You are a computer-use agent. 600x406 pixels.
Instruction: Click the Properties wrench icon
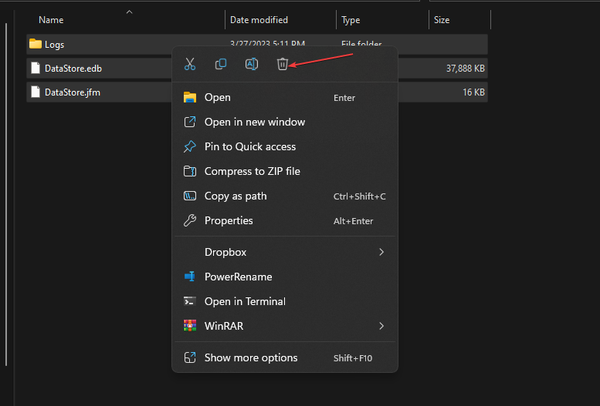point(189,221)
